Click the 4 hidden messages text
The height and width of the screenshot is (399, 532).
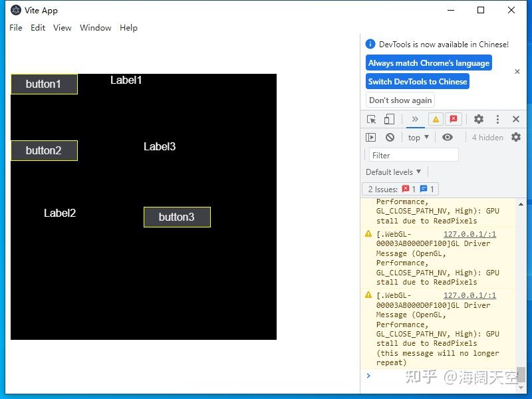[487, 138]
